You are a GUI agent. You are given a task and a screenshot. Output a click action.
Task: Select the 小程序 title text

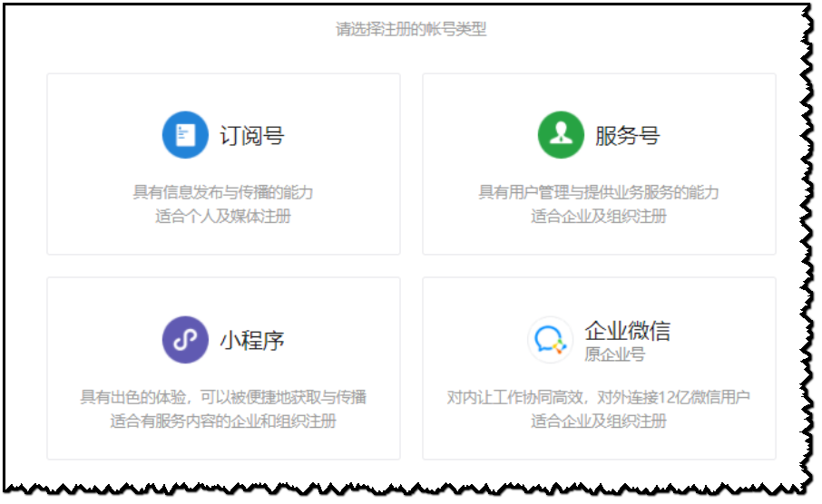tap(252, 341)
